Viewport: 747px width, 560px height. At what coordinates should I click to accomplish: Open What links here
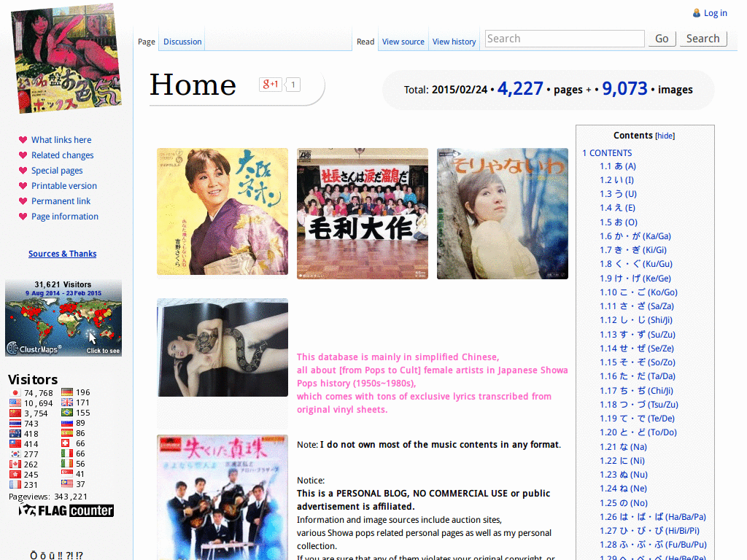tap(61, 139)
